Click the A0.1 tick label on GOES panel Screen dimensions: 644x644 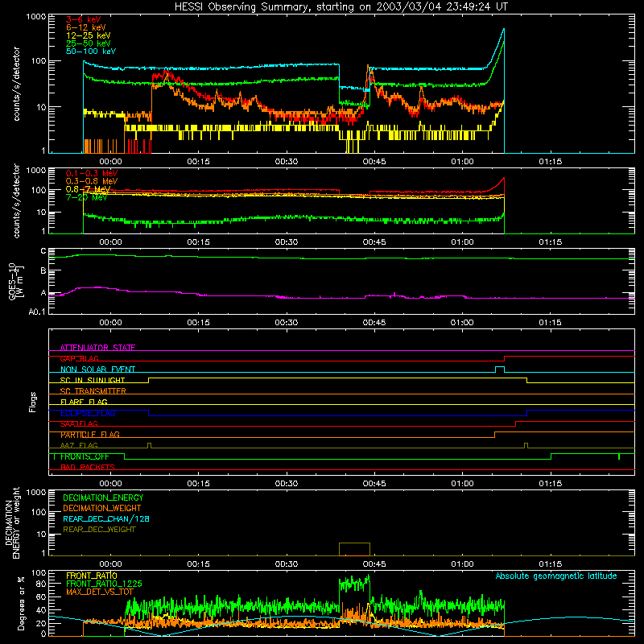(x=37, y=312)
